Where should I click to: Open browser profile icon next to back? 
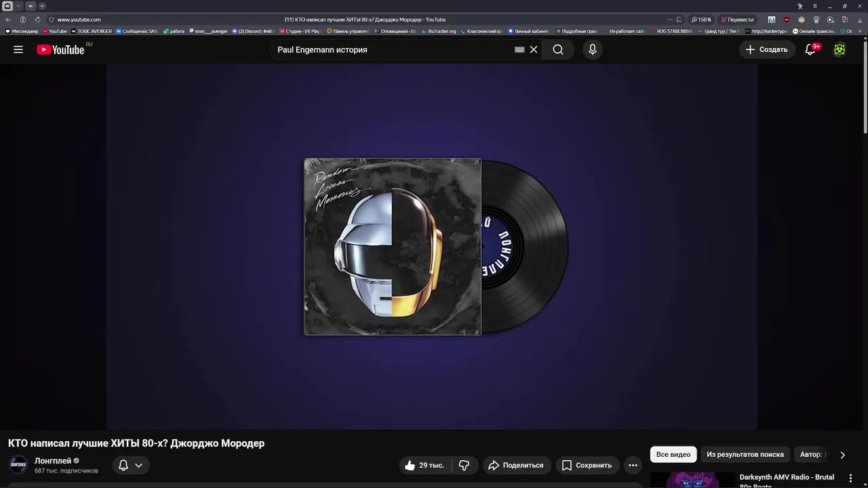23,20
